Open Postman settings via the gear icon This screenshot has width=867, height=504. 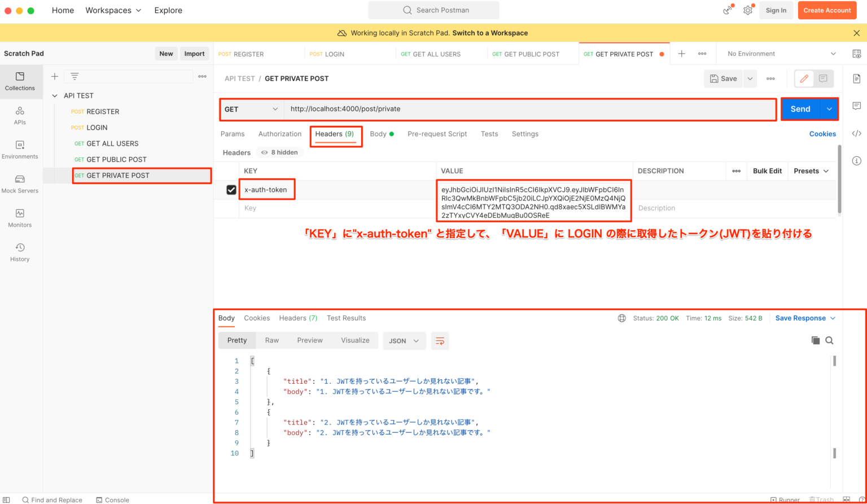tap(747, 10)
